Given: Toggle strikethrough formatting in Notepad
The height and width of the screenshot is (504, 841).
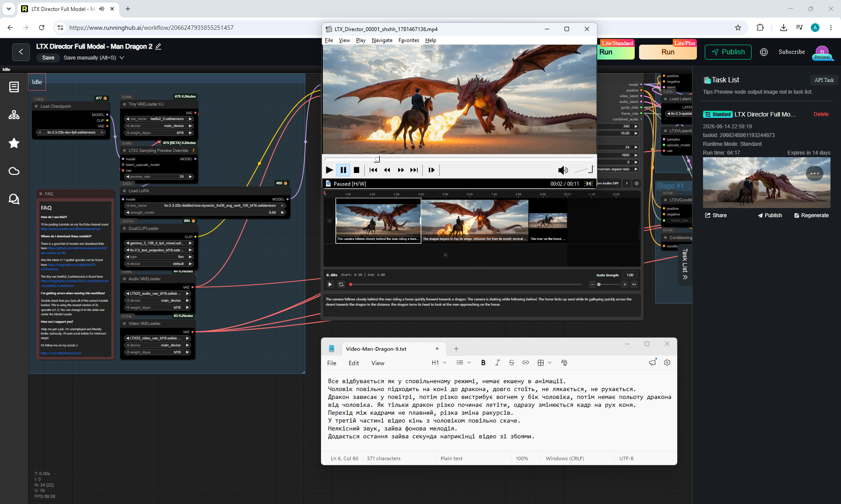Looking at the screenshot, I should coord(511,363).
